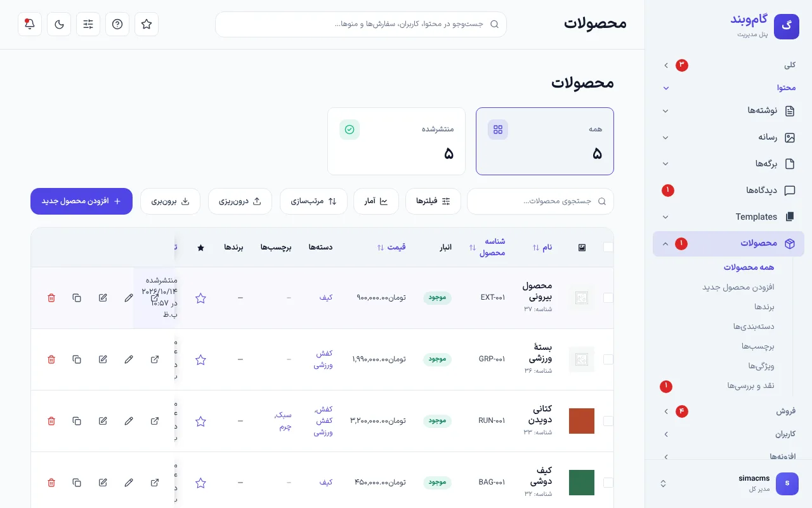
Task: Check the محصول بیرونی row checkbox
Action: [608, 298]
